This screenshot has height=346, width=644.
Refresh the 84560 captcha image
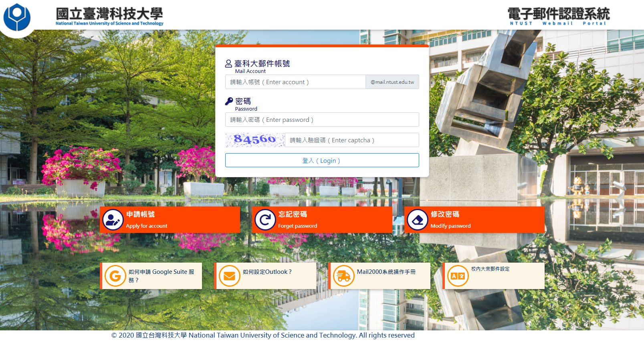[x=255, y=140]
